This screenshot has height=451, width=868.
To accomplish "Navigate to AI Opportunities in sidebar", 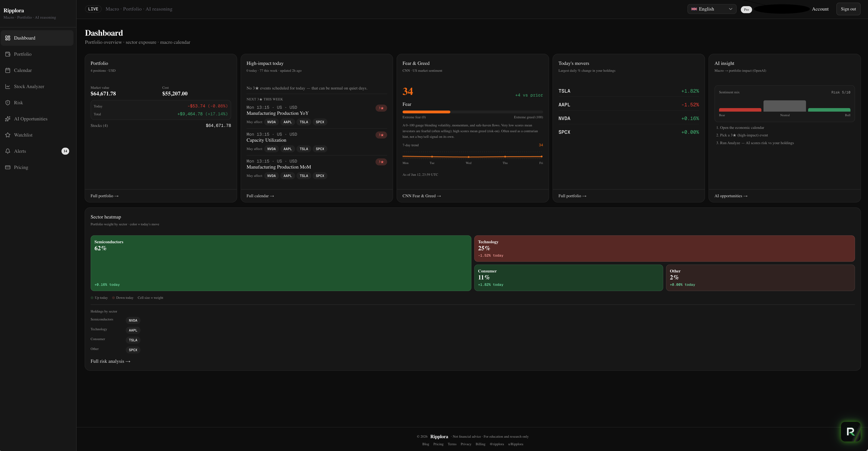I will point(37,119).
